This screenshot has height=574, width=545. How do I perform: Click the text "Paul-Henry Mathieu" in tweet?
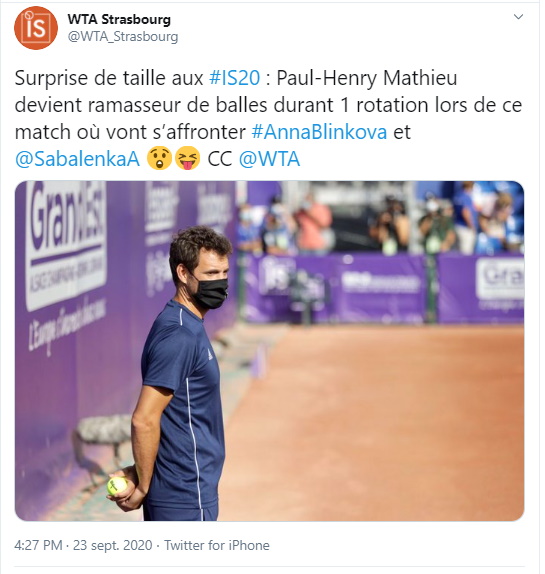(366, 78)
